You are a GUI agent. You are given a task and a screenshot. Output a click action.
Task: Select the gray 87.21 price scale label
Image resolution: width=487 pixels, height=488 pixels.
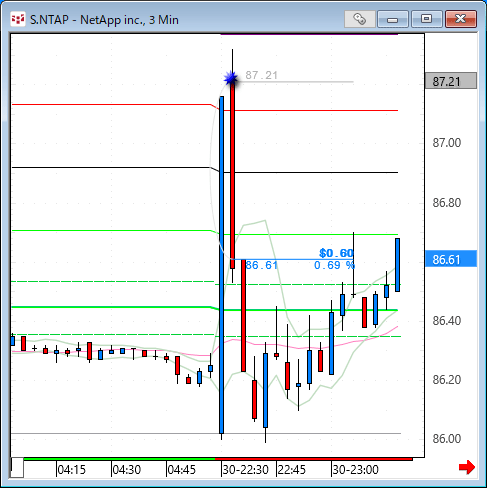[451, 81]
